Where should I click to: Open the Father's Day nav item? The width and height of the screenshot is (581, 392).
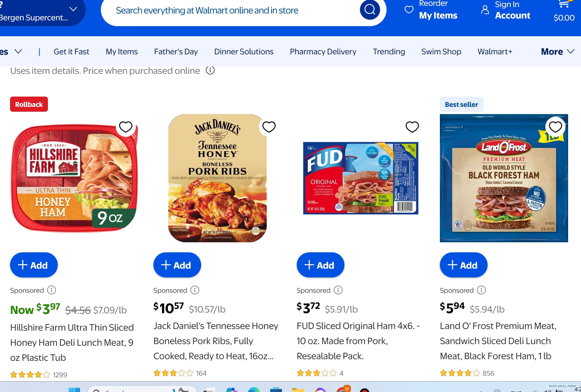176,52
